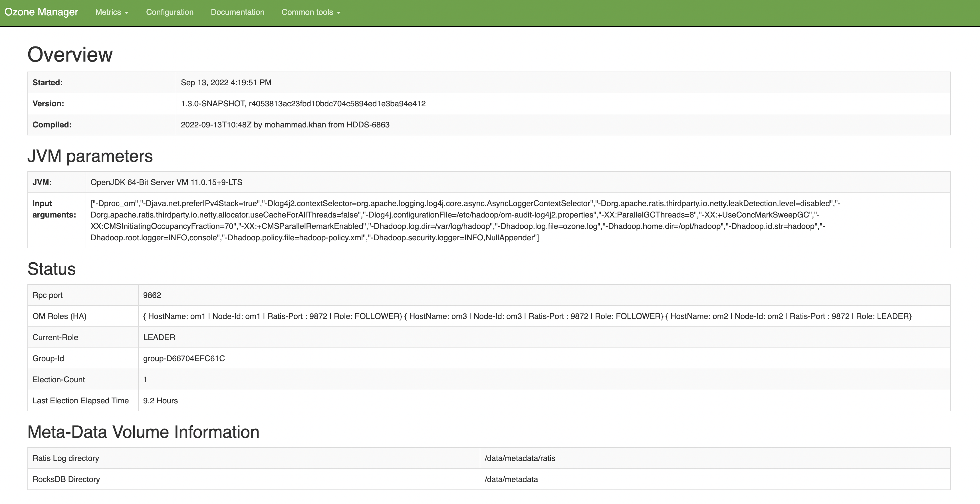
Task: Click the RocksDB Directory path
Action: coord(511,479)
